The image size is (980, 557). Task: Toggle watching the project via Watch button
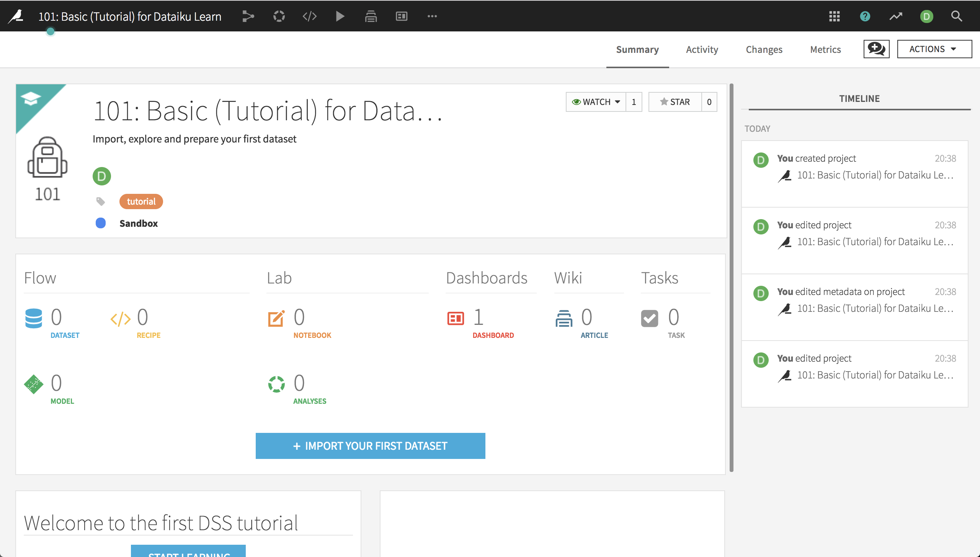(x=592, y=102)
